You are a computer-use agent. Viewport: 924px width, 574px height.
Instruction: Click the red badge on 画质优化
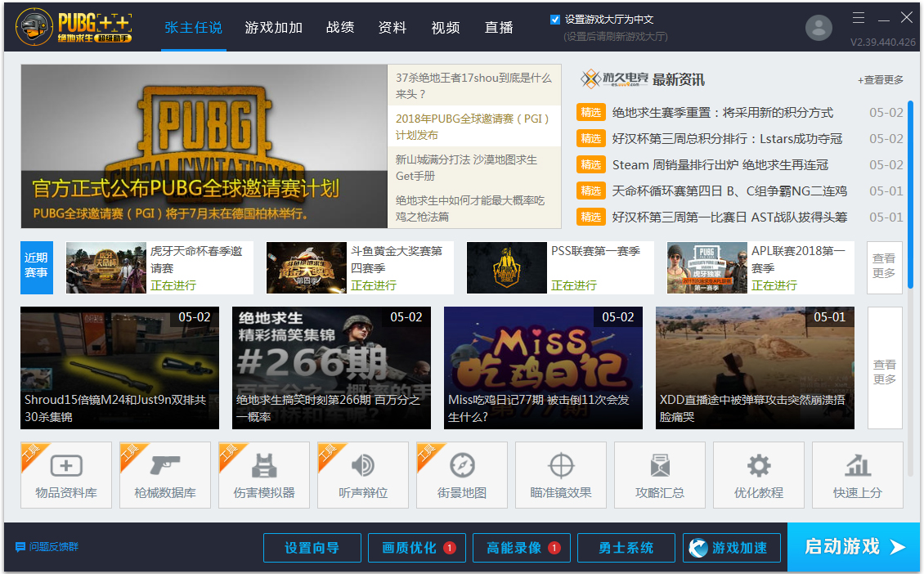450,548
